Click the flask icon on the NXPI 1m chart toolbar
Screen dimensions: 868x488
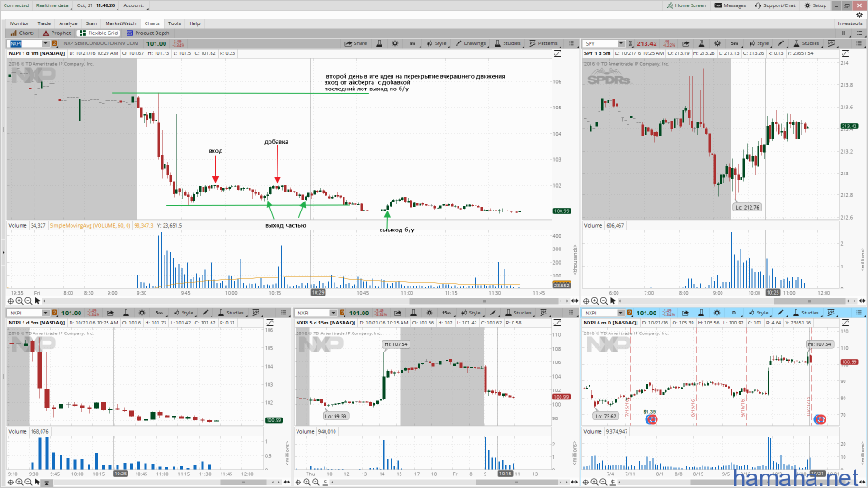click(x=380, y=43)
